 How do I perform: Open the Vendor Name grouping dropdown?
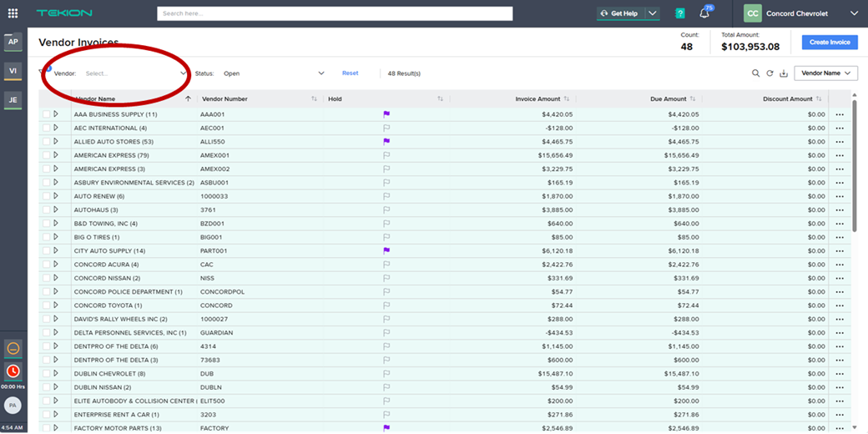(825, 73)
